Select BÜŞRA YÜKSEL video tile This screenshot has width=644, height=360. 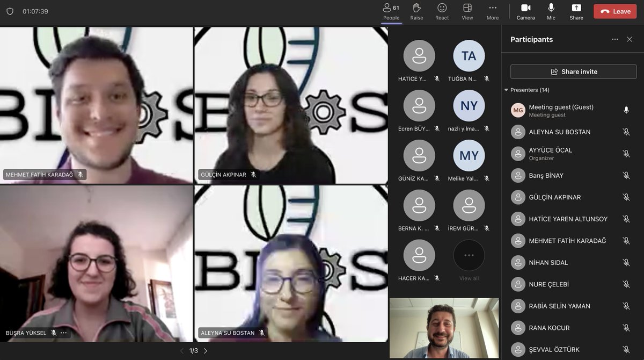coord(97,263)
